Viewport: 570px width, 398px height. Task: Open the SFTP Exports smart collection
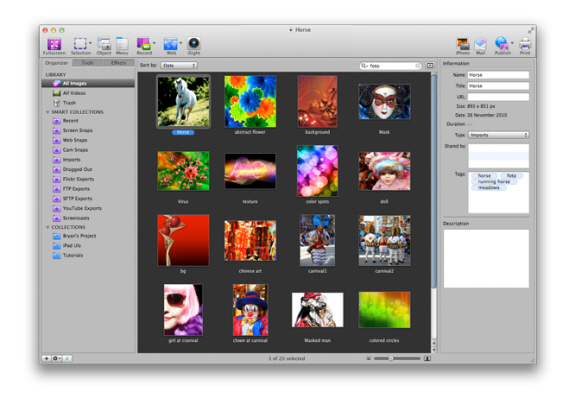(88, 198)
